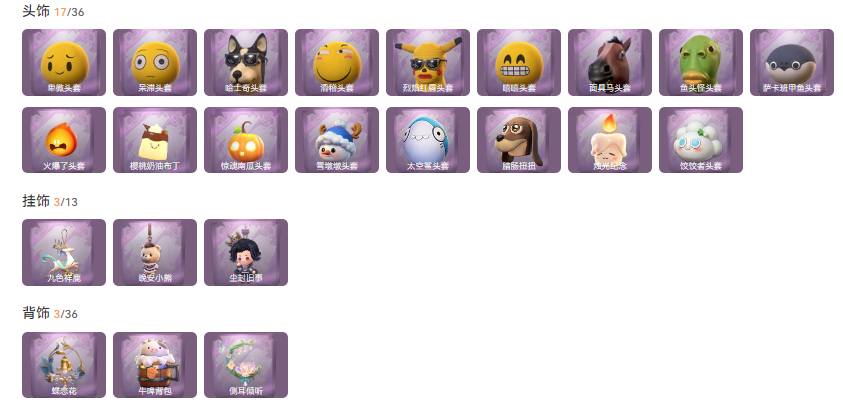Click the 滑稽头套 smirking emoji headgear
Screen dimensions: 843x411
[337, 62]
